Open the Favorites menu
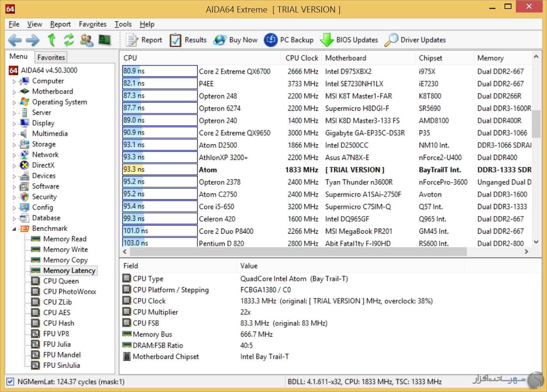This screenshot has width=547, height=392. (x=93, y=24)
